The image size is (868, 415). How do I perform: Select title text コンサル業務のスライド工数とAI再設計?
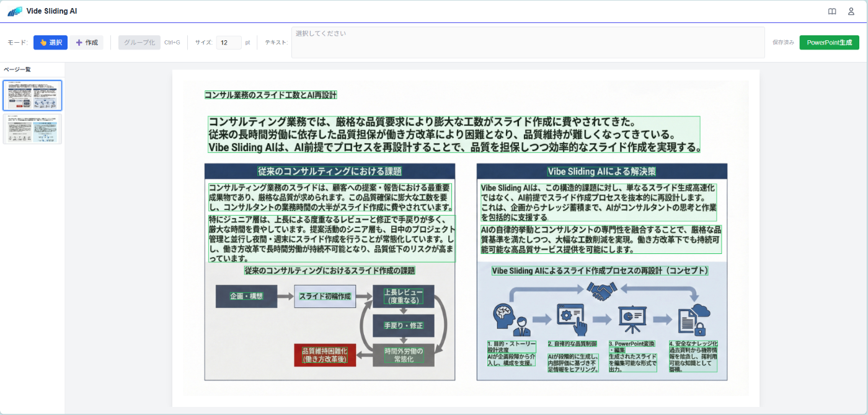coord(271,95)
